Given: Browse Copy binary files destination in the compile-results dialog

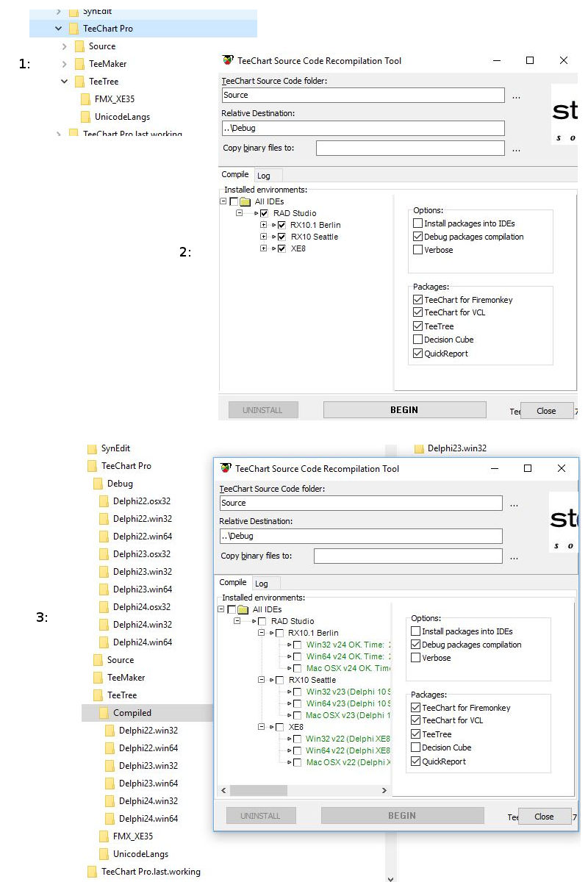Looking at the screenshot, I should click(514, 557).
